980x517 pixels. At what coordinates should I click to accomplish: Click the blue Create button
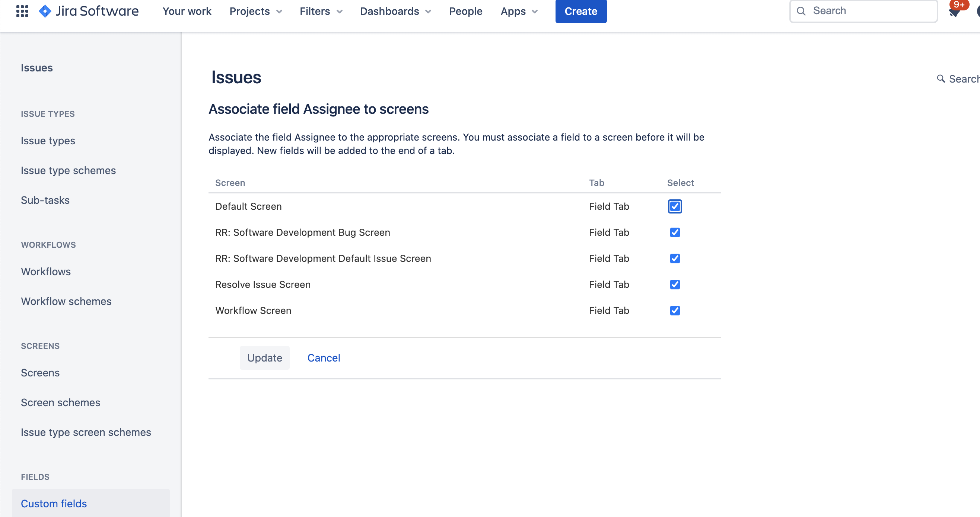[580, 12]
